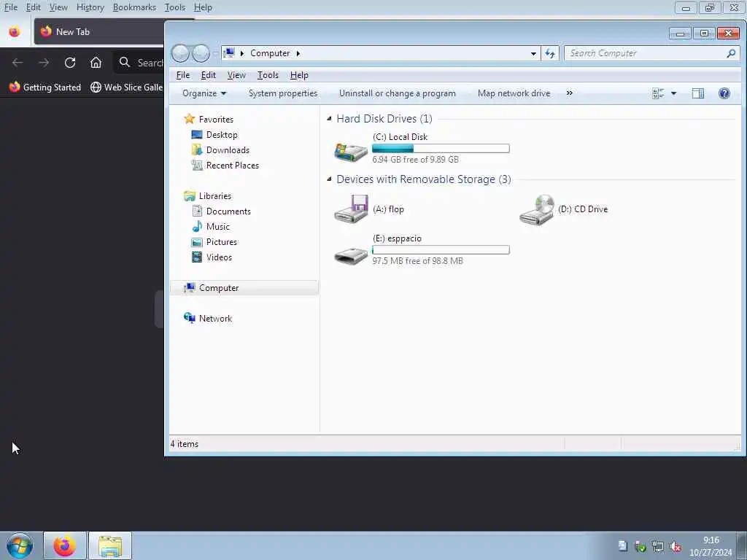Click the Libraries icon in navigation pane
Viewport: 747px width, 560px height.
190,195
